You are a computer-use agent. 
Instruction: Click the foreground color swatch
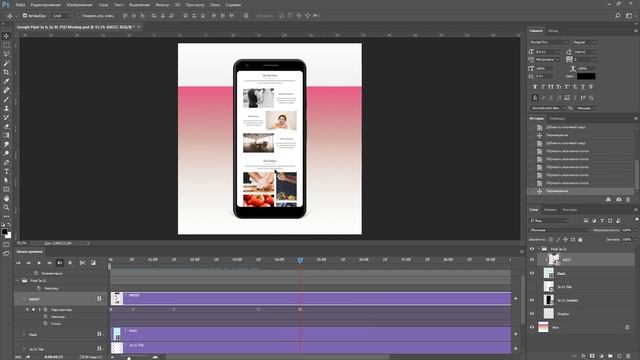[x=4, y=232]
